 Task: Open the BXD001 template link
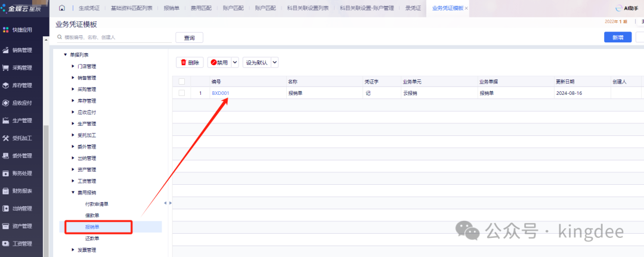tap(220, 93)
